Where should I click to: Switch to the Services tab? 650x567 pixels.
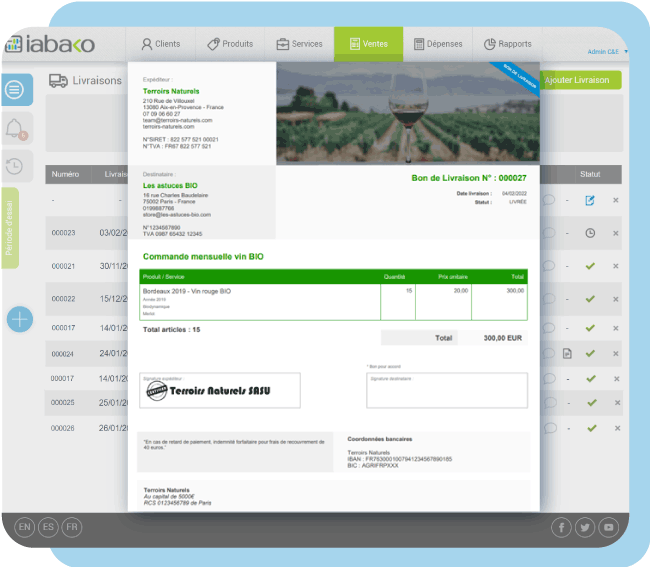click(x=299, y=44)
